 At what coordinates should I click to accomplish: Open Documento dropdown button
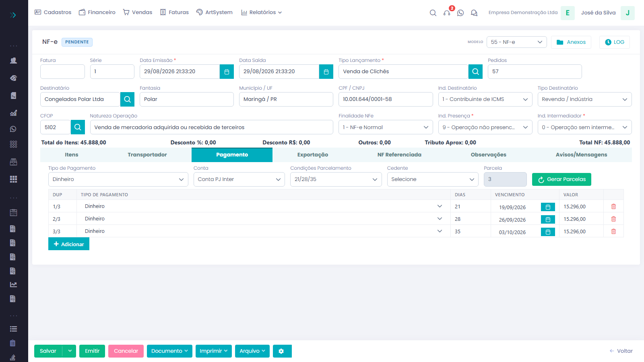tap(169, 351)
